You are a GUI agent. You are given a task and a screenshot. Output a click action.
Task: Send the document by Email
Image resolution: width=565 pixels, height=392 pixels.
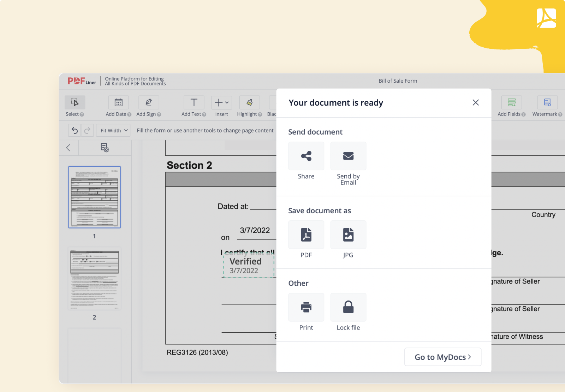[x=348, y=156]
